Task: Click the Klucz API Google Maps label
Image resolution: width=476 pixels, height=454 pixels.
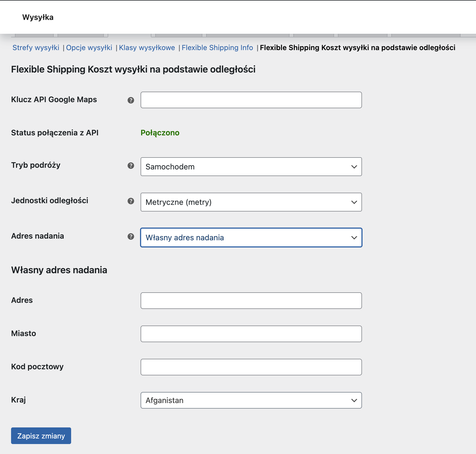Action: tap(54, 100)
